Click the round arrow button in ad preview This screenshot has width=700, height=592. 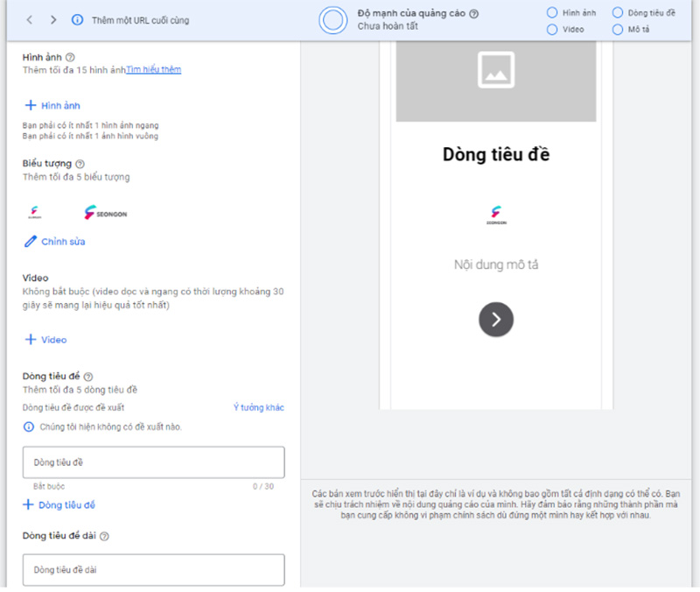496,320
